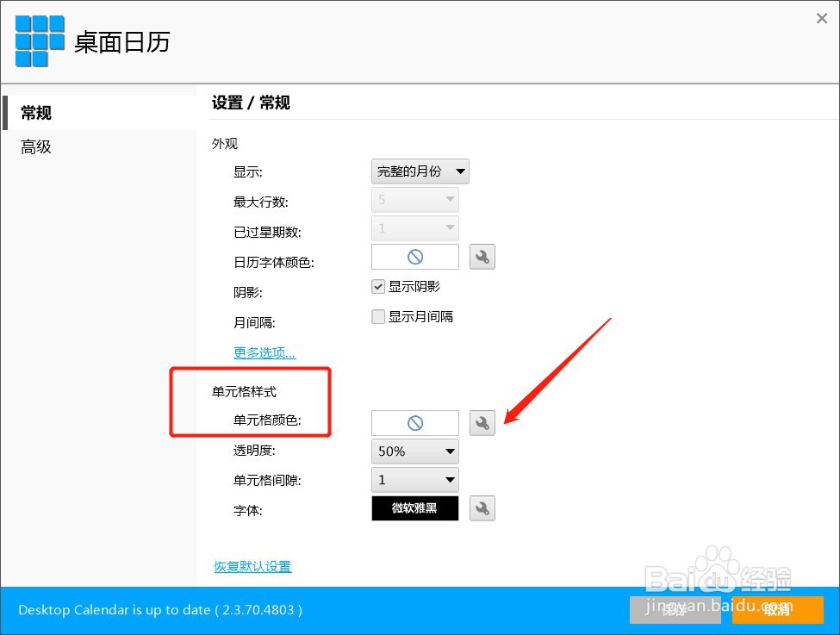Click the gray 保存 button
The height and width of the screenshot is (635, 840).
[675, 610]
